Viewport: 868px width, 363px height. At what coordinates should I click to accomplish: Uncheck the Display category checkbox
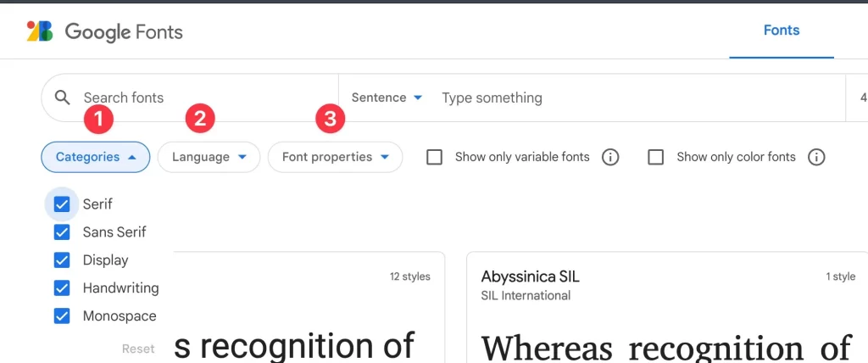point(62,260)
